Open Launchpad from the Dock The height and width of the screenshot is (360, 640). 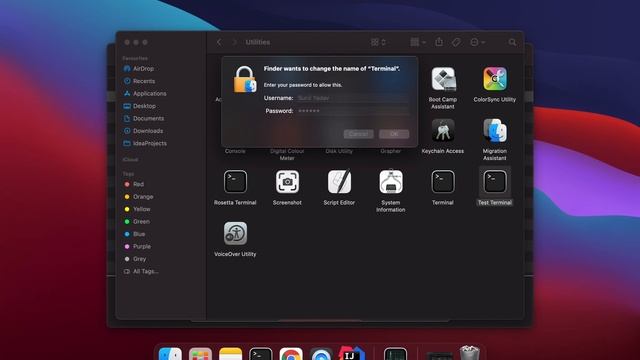pos(200,354)
